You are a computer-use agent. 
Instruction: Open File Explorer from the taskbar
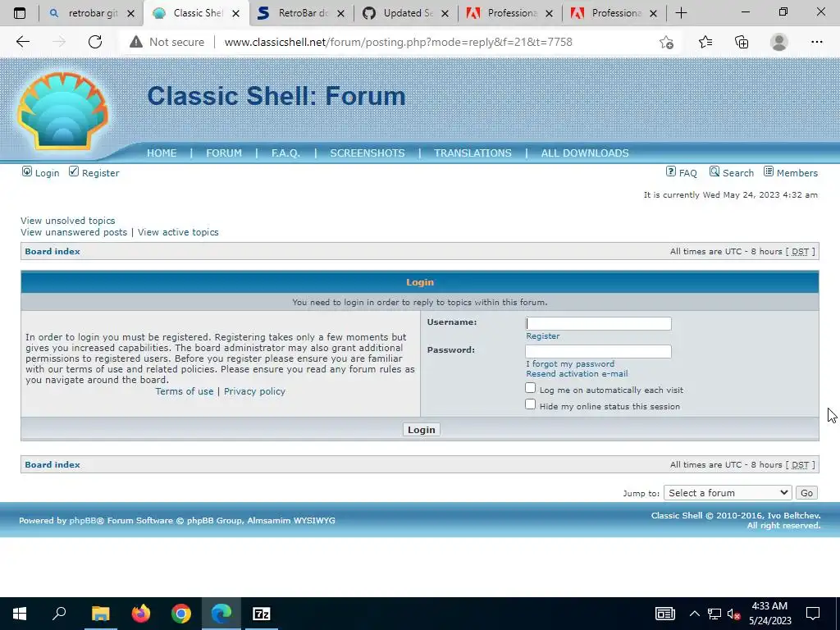100,614
